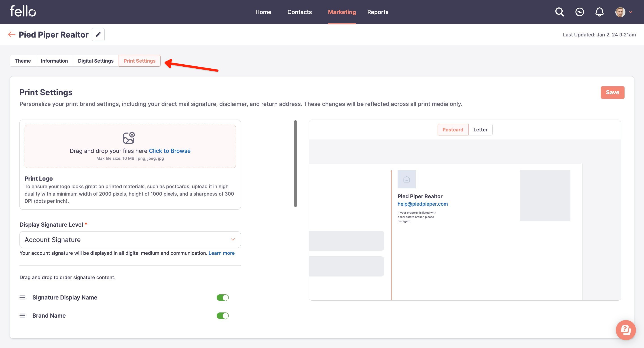Viewport: 644px width, 348px height.
Task: Click the logo placeholder in postcard preview
Action: [x=407, y=179]
